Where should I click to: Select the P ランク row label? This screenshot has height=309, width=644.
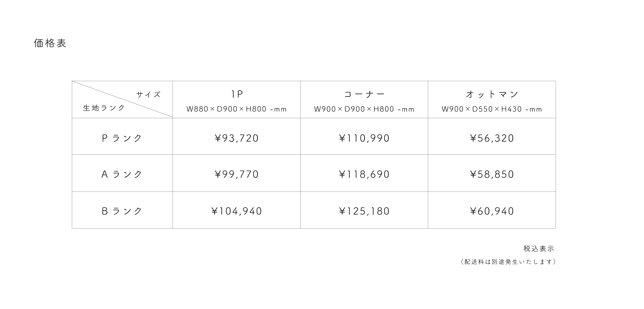(122, 138)
